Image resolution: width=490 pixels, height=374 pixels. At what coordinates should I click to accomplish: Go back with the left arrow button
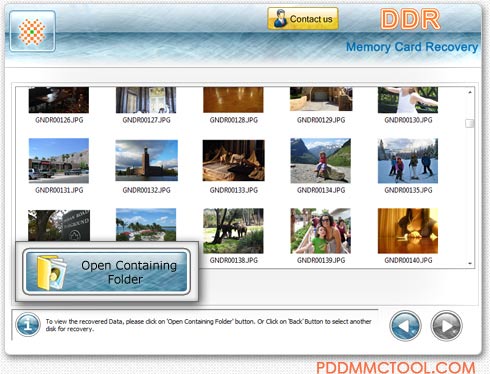[405, 326]
